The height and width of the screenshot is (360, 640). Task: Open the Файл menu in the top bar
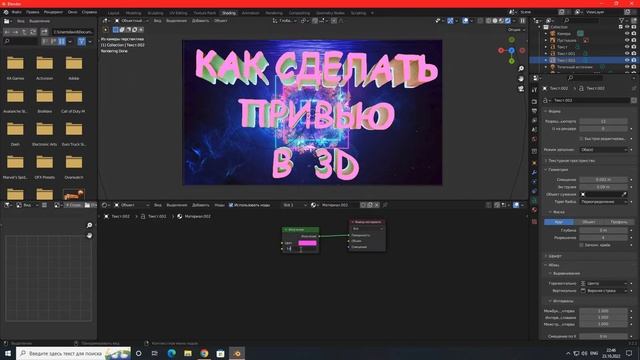(16, 12)
